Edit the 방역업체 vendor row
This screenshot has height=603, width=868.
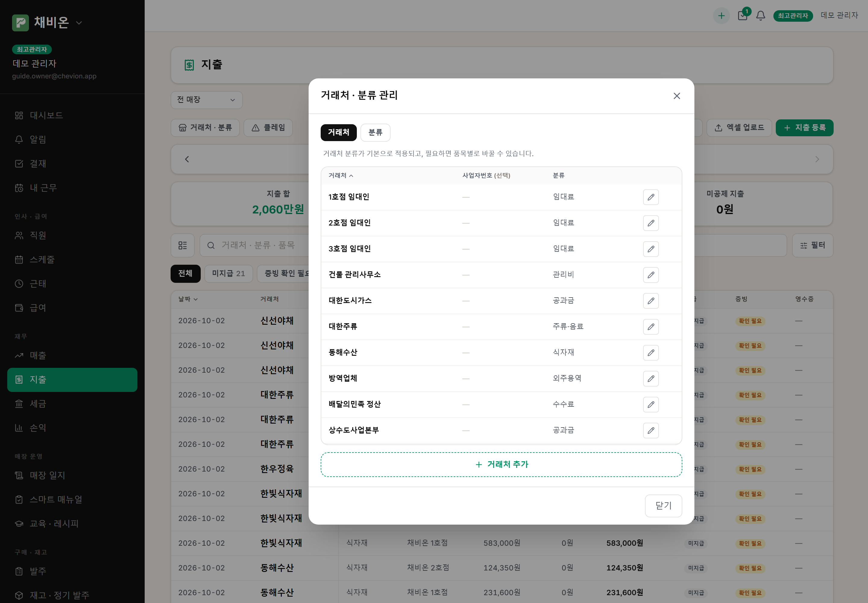point(650,379)
